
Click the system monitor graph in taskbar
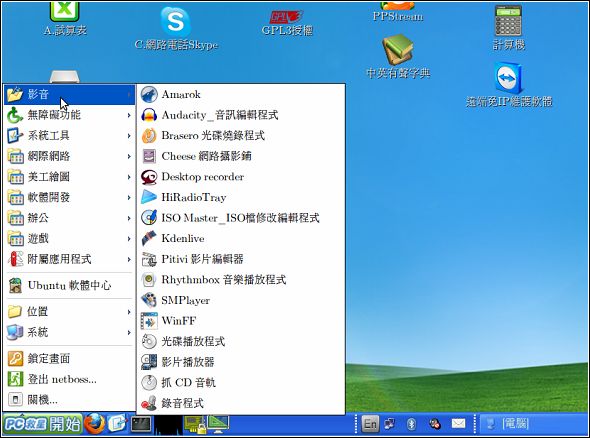(x=169, y=424)
